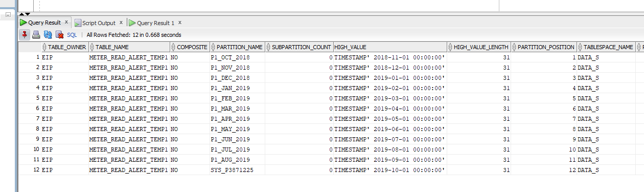Select partition cell P1_DEC_2018

[x=237, y=78]
